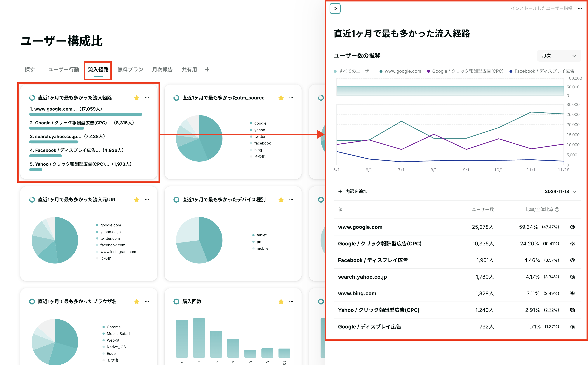Select the 流入経路 tab
The height and width of the screenshot is (365, 588).
(98, 70)
